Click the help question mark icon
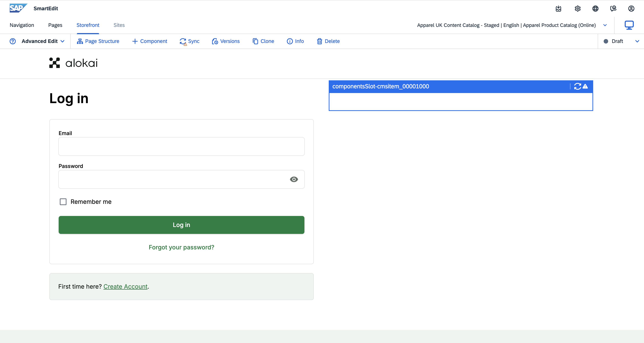This screenshot has width=644, height=343. (x=13, y=41)
